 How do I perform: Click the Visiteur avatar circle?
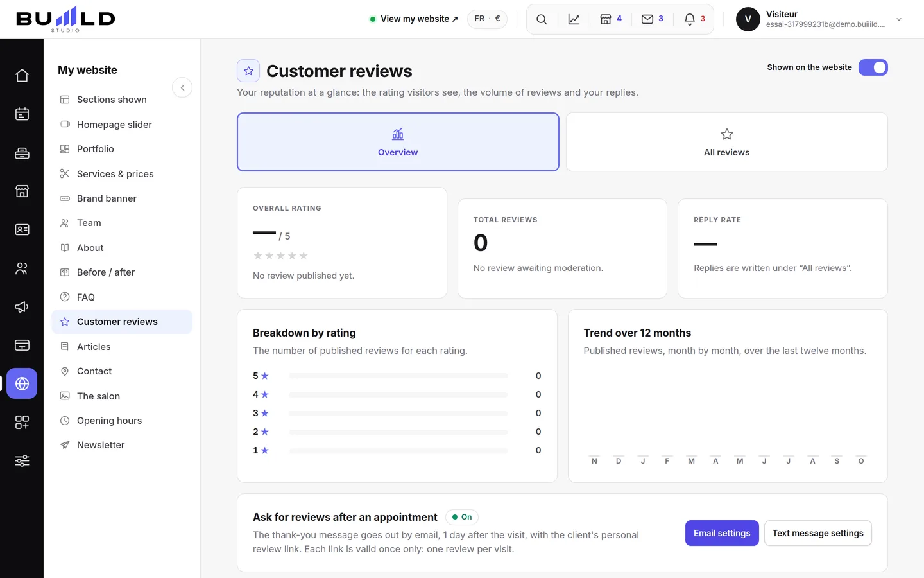748,19
